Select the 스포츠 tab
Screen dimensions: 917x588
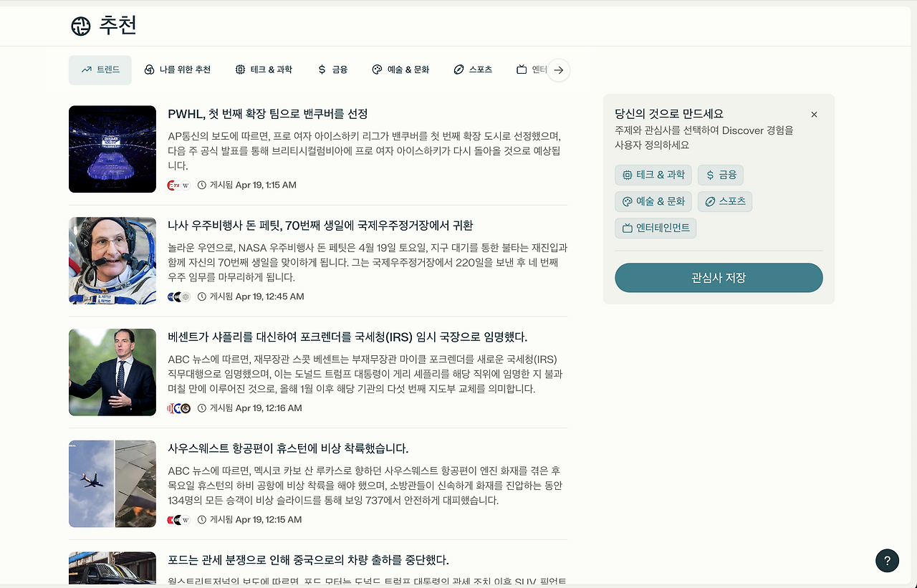click(x=473, y=69)
